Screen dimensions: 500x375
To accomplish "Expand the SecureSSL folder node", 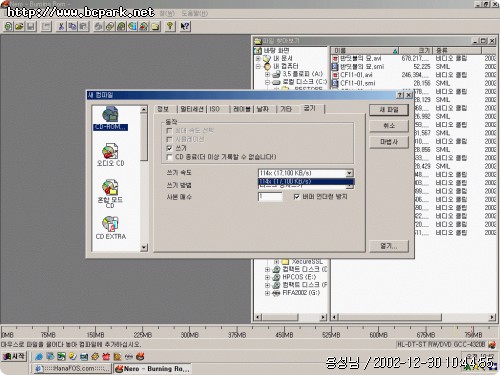I will click(276, 262).
